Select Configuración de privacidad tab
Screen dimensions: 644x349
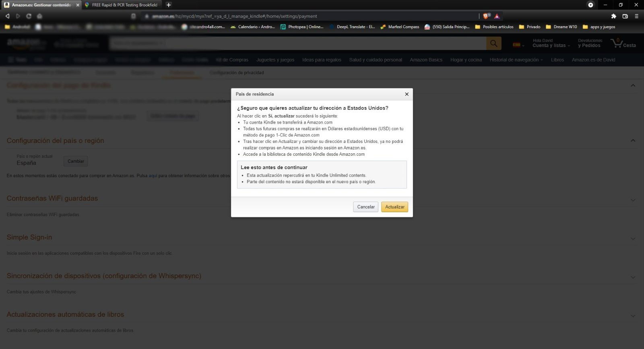click(x=237, y=72)
